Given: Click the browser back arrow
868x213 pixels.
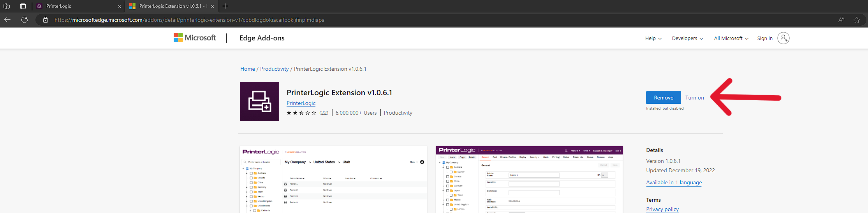Looking at the screenshot, I should [x=7, y=20].
